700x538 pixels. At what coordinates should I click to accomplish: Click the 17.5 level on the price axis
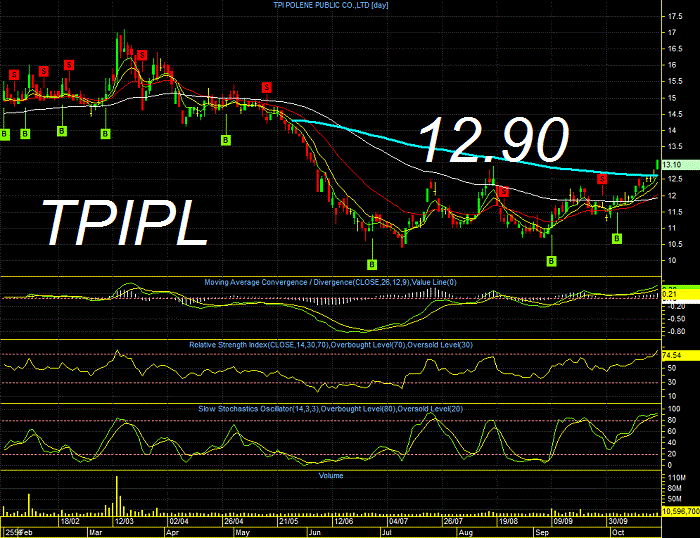[675, 17]
